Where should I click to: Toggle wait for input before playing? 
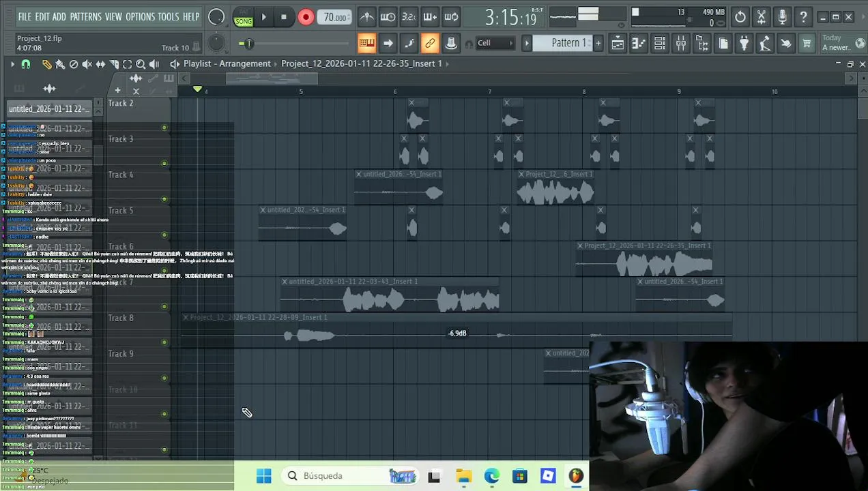click(388, 17)
